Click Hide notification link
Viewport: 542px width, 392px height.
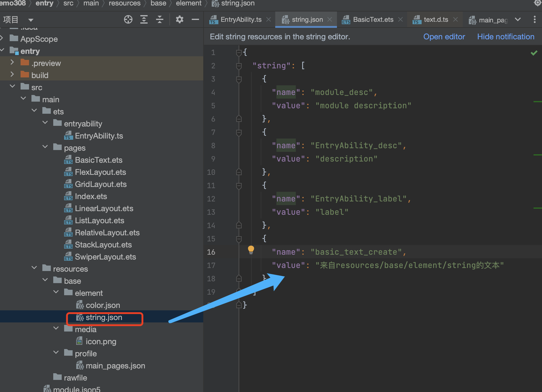coord(506,37)
